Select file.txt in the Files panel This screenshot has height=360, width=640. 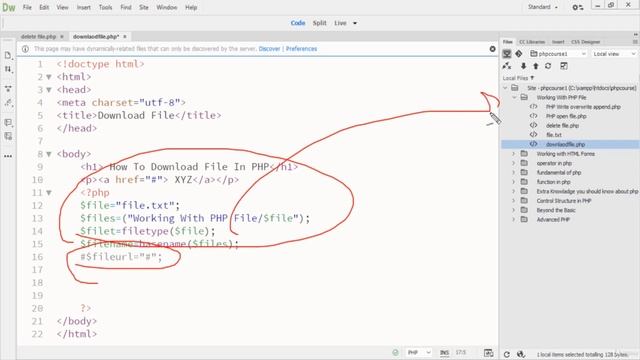coord(553,135)
